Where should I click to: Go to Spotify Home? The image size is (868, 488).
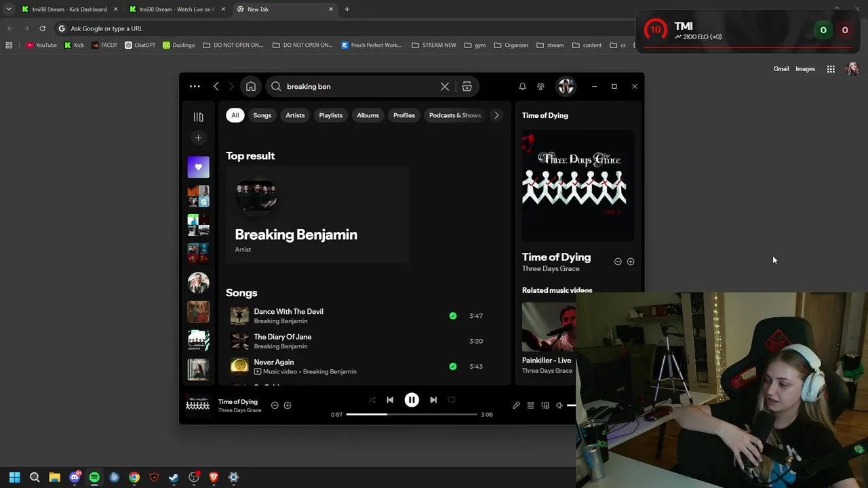coord(251,86)
